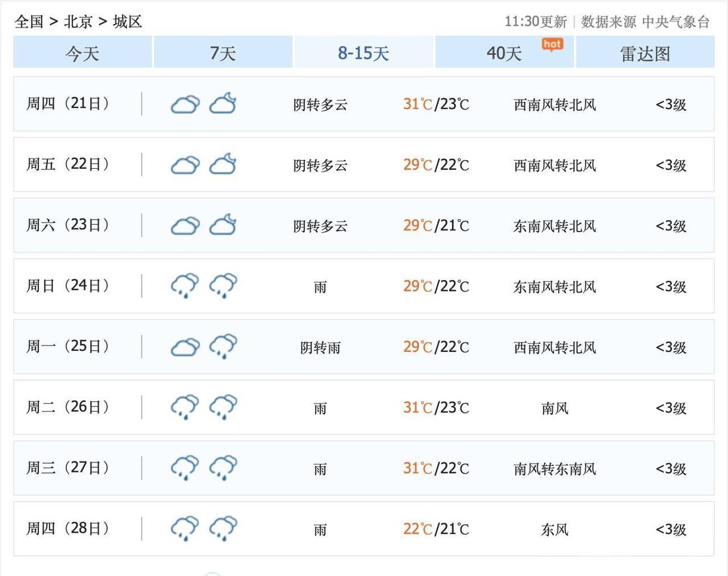Click the second rain icon for 周四 28日

click(223, 529)
